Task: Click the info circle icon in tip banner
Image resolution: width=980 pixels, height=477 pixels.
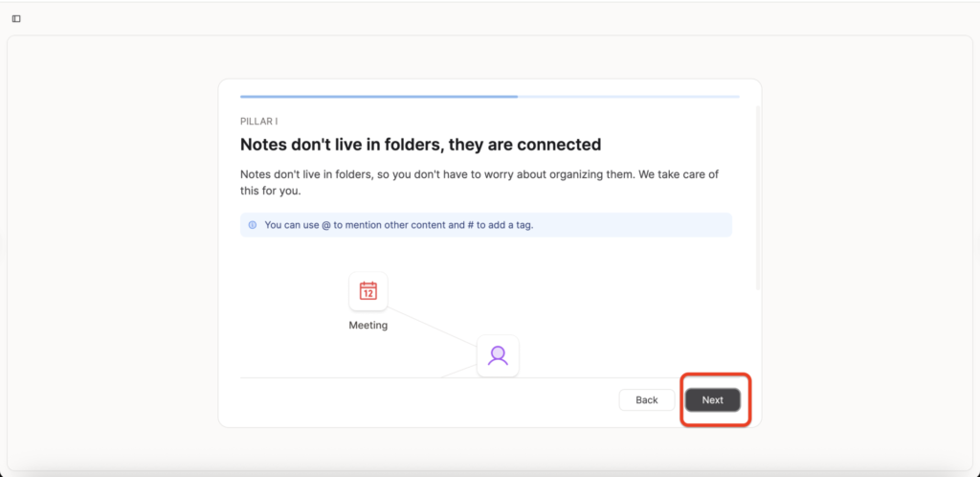Action: [253, 225]
